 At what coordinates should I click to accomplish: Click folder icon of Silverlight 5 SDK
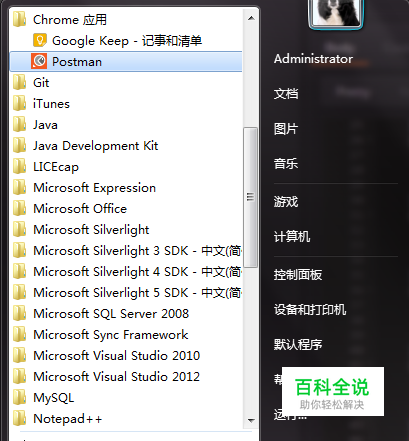[x=20, y=292]
